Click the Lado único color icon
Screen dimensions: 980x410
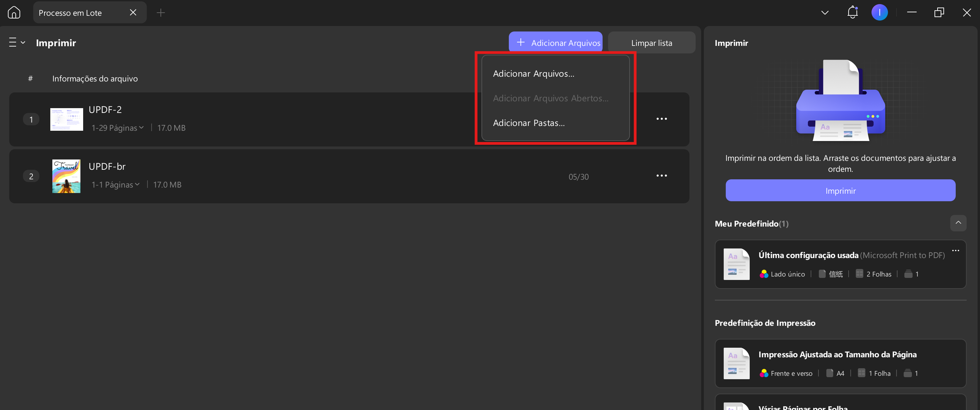pos(763,274)
